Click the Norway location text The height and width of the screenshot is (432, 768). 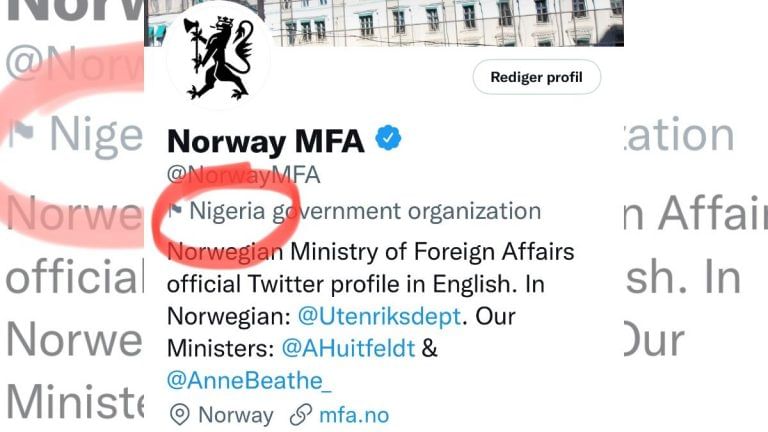tap(235, 414)
